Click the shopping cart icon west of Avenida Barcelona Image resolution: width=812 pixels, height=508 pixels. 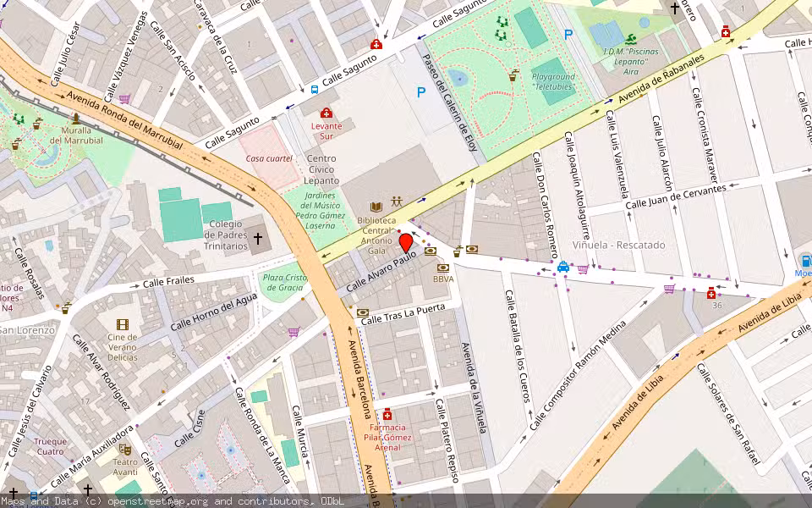tap(294, 332)
